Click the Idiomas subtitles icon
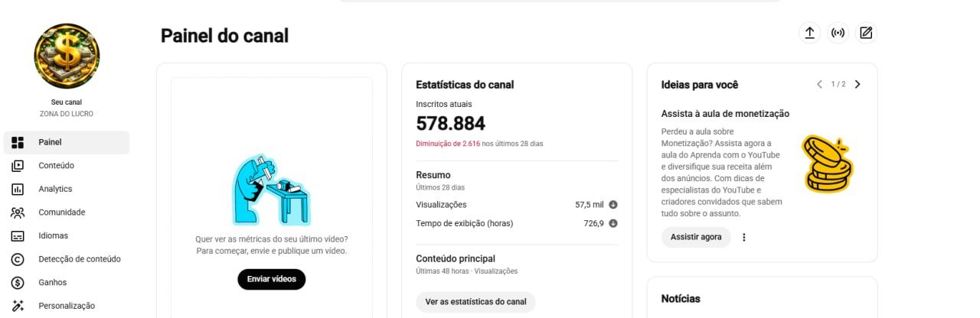 click(x=18, y=236)
